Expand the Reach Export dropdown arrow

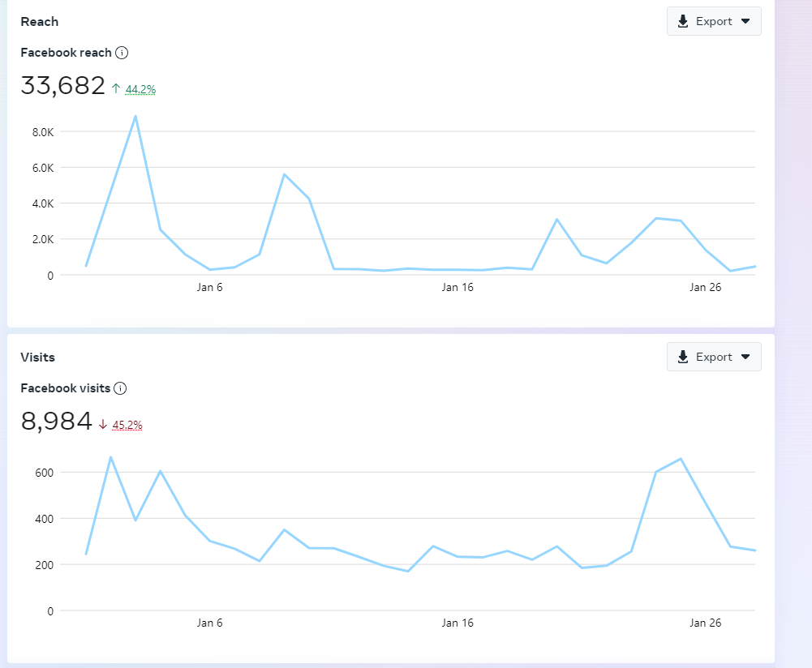pyautogui.click(x=745, y=22)
